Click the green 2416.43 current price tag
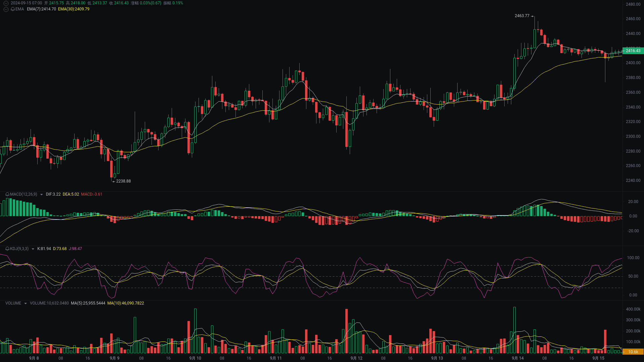This screenshot has width=644, height=362. click(x=633, y=51)
